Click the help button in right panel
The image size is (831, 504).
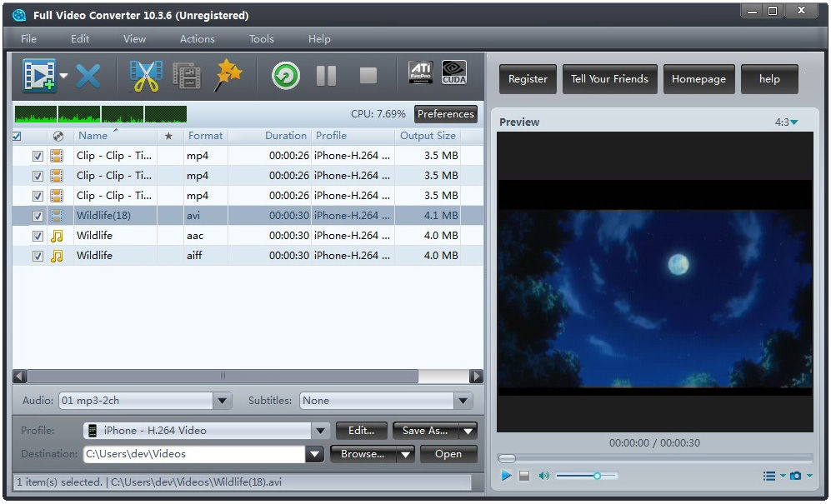pos(769,79)
